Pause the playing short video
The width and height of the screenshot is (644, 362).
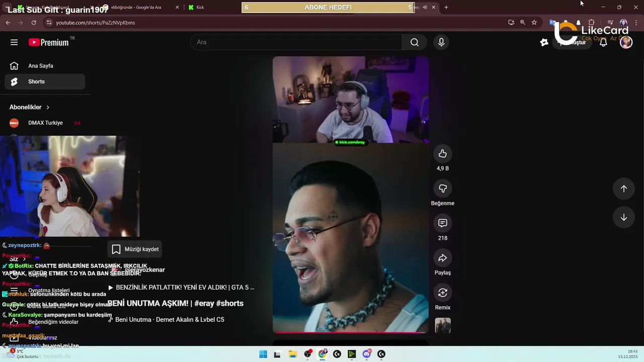coord(351,195)
